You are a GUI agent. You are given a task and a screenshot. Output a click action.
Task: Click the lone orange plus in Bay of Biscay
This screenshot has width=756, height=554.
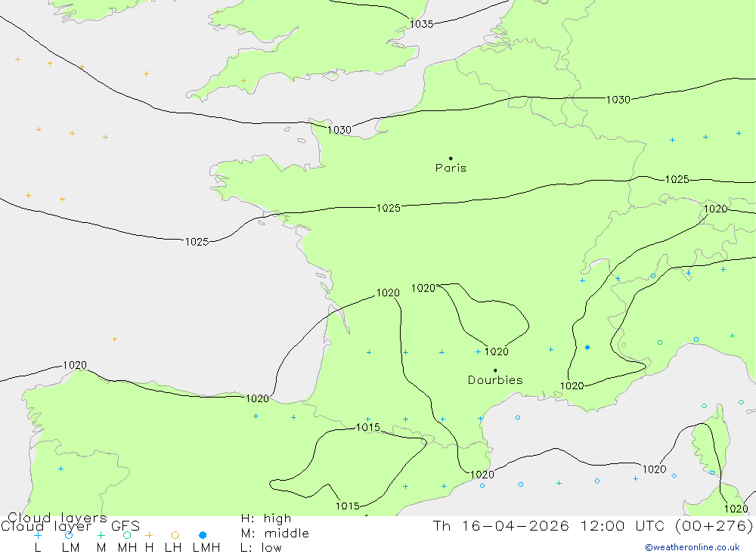click(x=115, y=339)
